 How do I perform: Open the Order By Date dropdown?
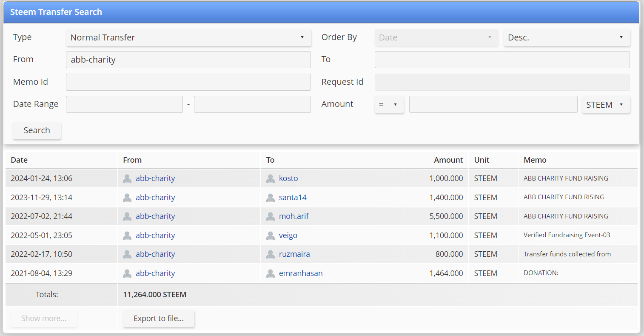click(x=436, y=37)
